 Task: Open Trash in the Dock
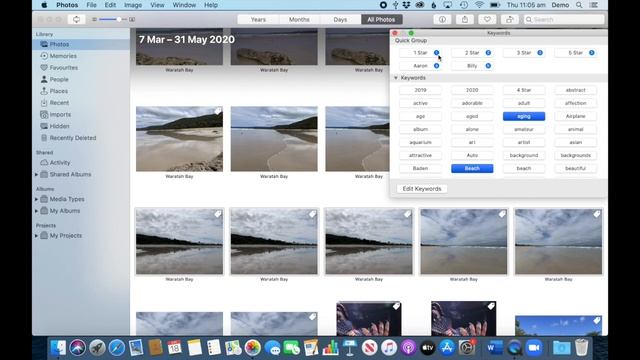click(581, 348)
